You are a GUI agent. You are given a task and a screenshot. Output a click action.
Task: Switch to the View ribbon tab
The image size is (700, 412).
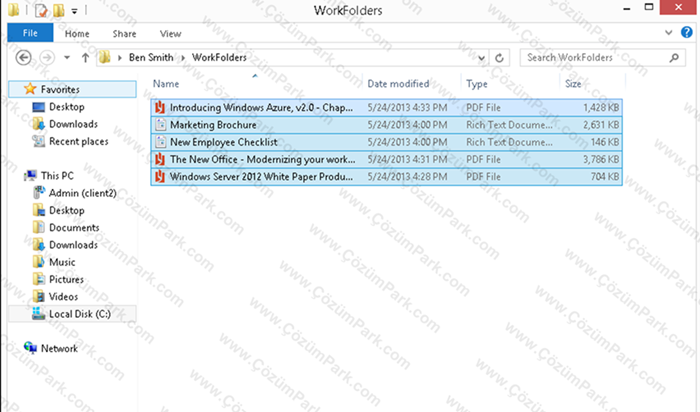[171, 33]
